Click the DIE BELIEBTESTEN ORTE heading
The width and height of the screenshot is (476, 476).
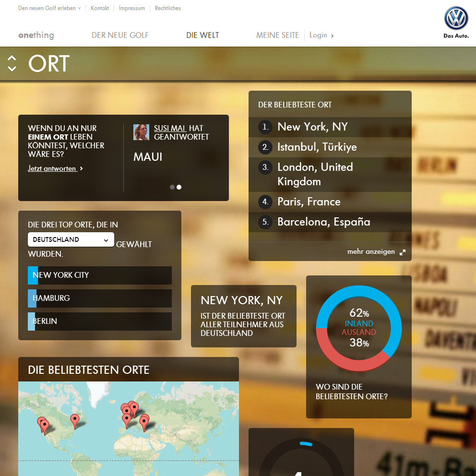point(89,370)
